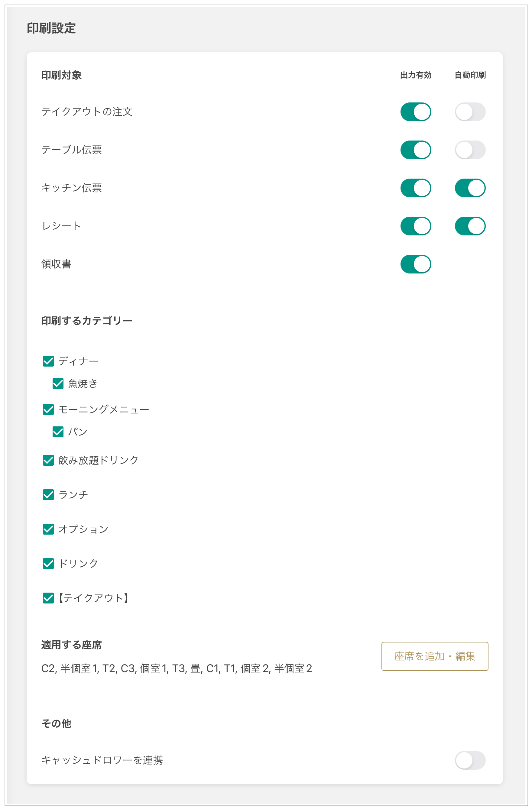The height and width of the screenshot is (812, 532).
Task: Uncheck the 【テイクアウト】 category
Action: (48, 598)
